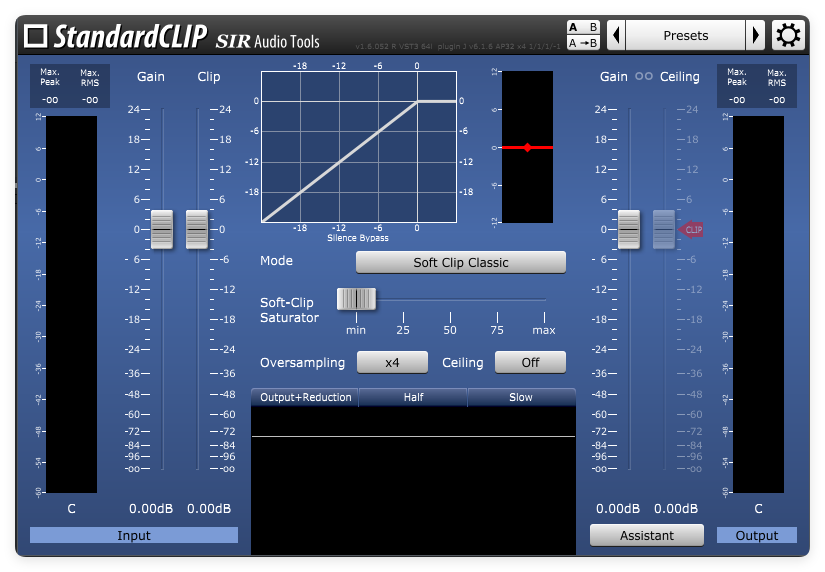Click the input Clip 0.00dB value field
Viewport: 825px width, 572px height.
[x=209, y=509]
